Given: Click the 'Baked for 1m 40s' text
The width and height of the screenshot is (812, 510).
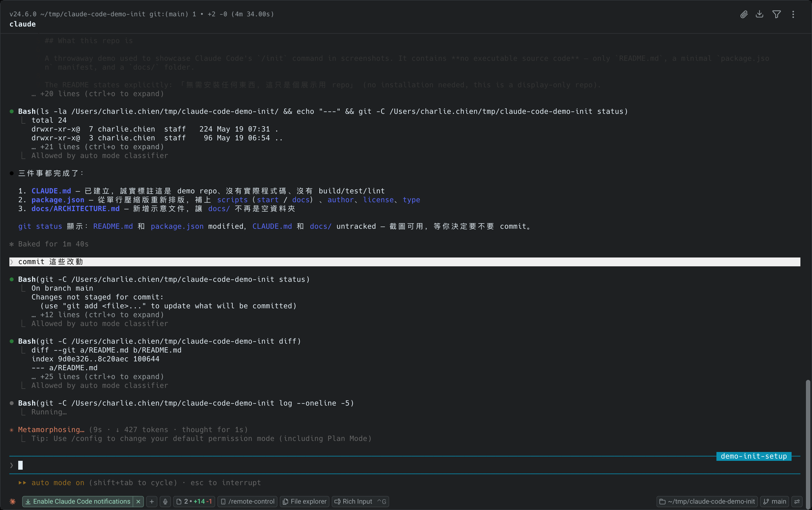Looking at the screenshot, I should click(53, 244).
